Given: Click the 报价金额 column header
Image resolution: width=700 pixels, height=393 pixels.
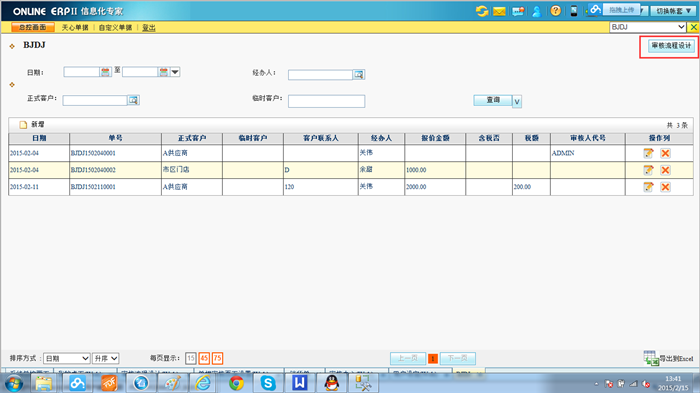Looking at the screenshot, I should (x=435, y=138).
